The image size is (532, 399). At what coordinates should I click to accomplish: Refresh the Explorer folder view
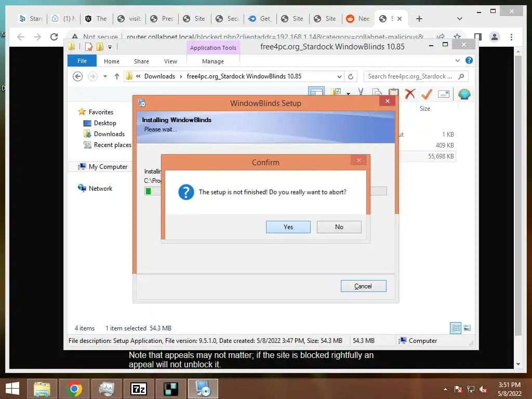(x=351, y=76)
